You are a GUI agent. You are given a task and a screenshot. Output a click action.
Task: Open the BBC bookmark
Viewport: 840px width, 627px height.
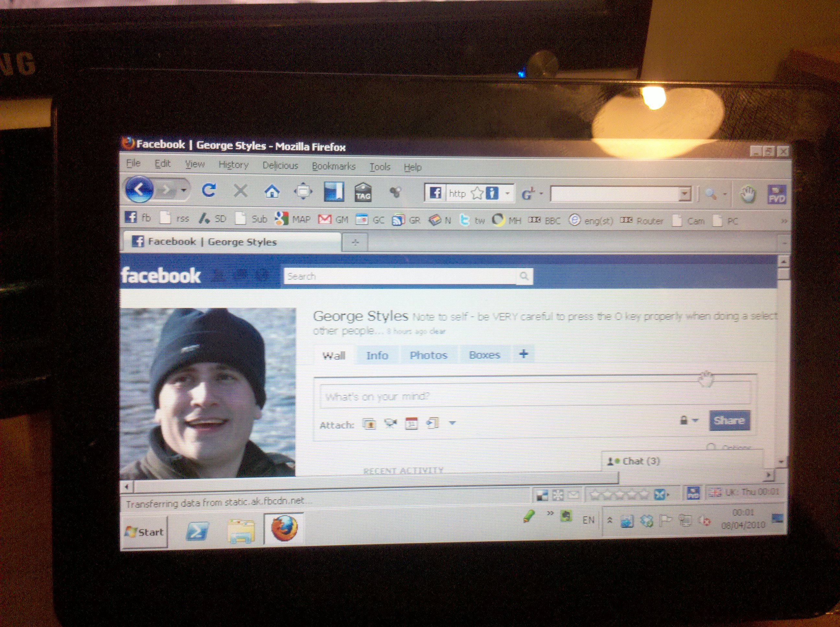click(544, 221)
